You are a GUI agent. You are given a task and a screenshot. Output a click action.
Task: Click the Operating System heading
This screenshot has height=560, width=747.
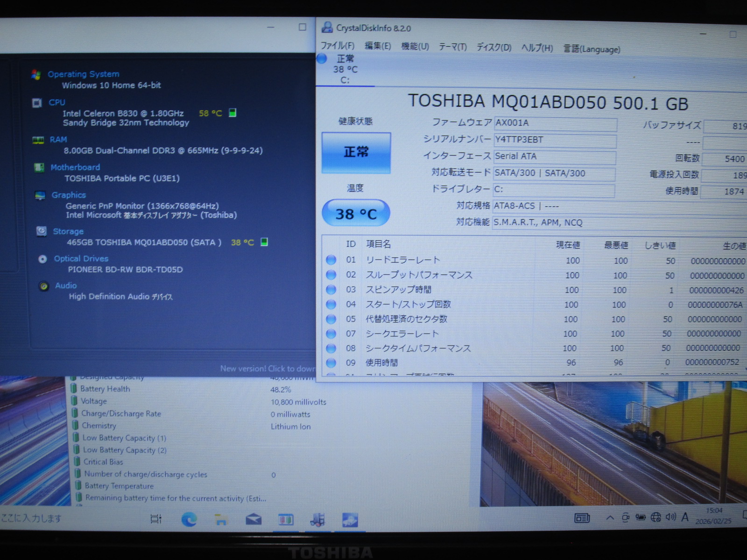click(83, 74)
